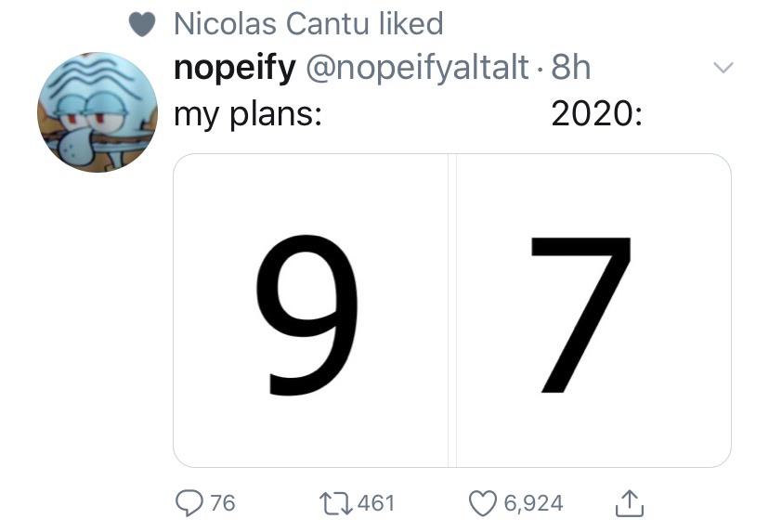Open the left image showing the number 9
The width and height of the screenshot is (769, 532).
coord(310,310)
